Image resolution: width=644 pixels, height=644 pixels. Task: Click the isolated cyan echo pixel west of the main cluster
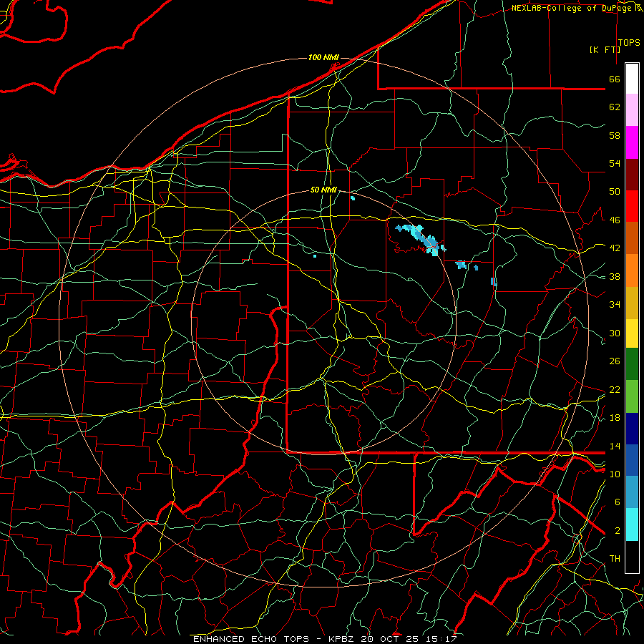point(315,256)
